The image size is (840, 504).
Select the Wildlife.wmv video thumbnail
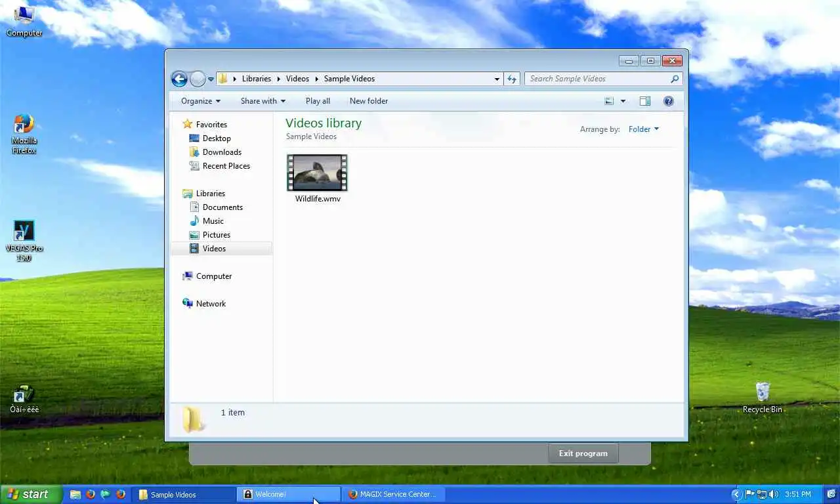coord(317,173)
